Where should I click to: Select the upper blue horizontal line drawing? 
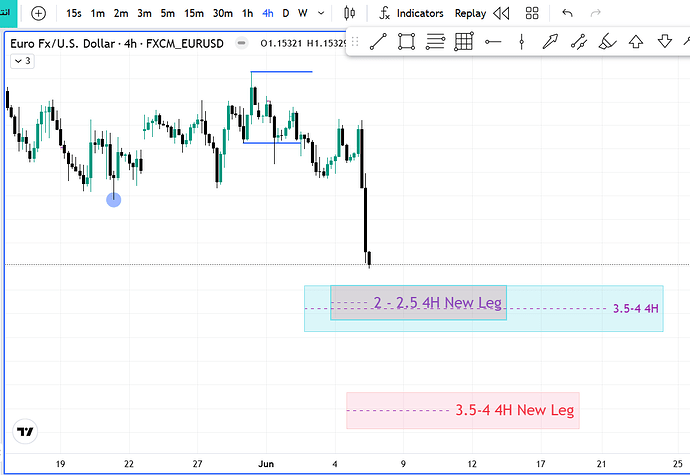(282, 71)
